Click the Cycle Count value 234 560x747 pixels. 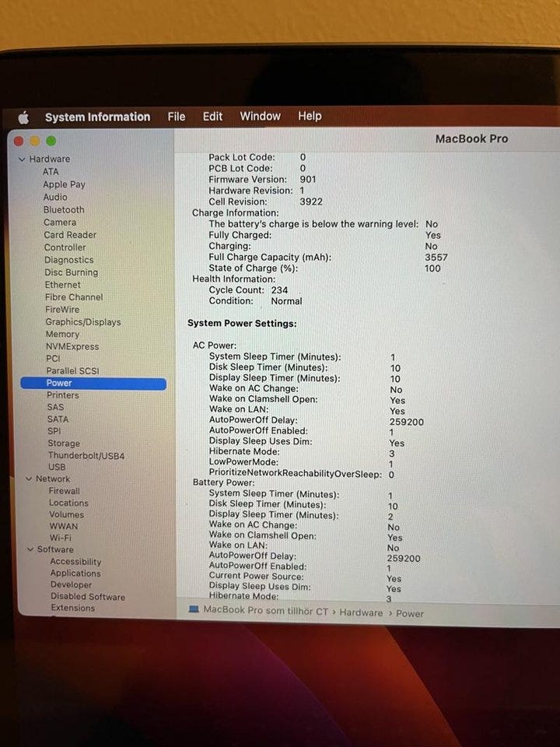pos(279,290)
